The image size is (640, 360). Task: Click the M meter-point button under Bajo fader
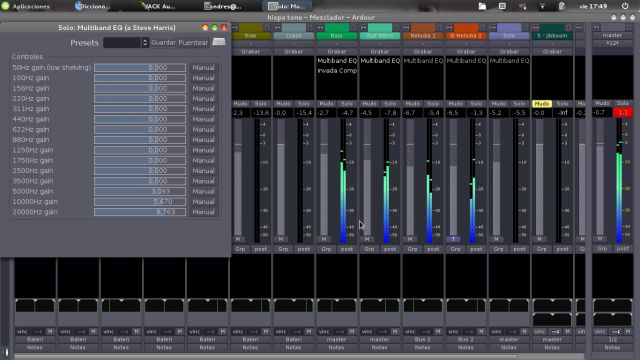pos(324,239)
